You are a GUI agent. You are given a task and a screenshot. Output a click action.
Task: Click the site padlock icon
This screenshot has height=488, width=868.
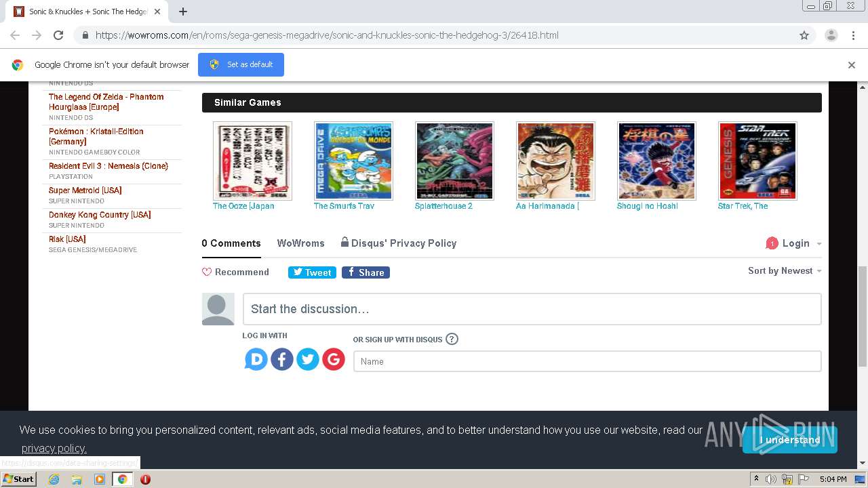point(85,35)
